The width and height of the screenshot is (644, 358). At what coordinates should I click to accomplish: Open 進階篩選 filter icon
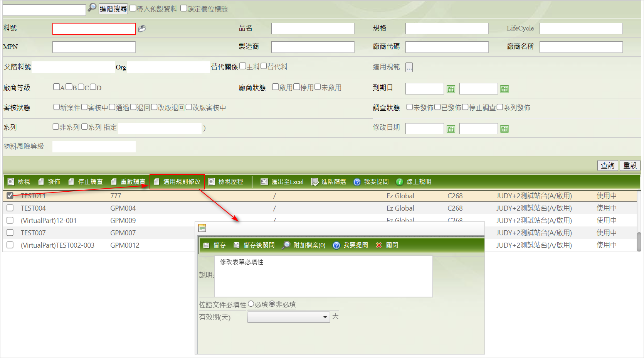[315, 182]
